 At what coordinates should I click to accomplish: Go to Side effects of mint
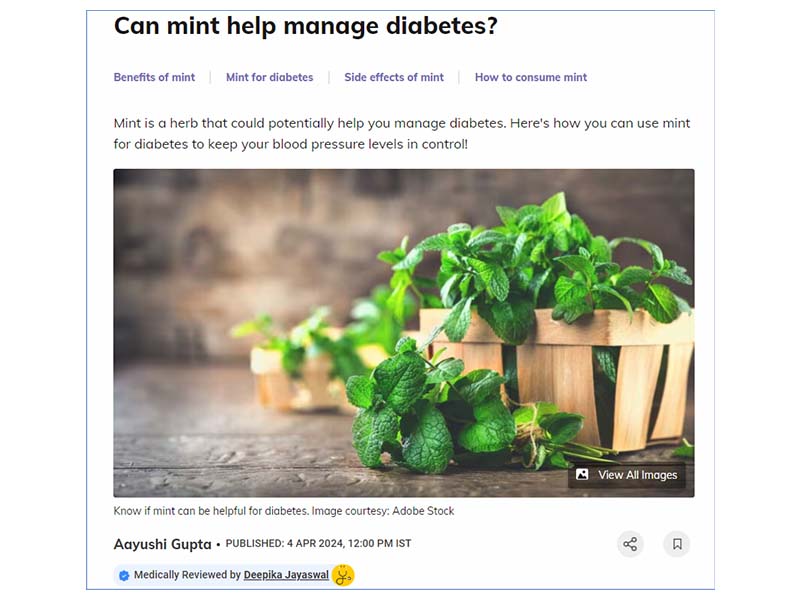394,78
